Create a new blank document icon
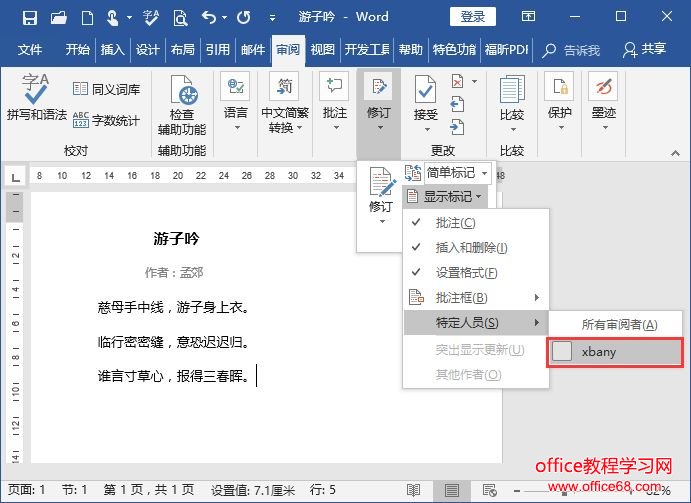Image resolution: width=691 pixels, height=503 pixels. [87, 18]
